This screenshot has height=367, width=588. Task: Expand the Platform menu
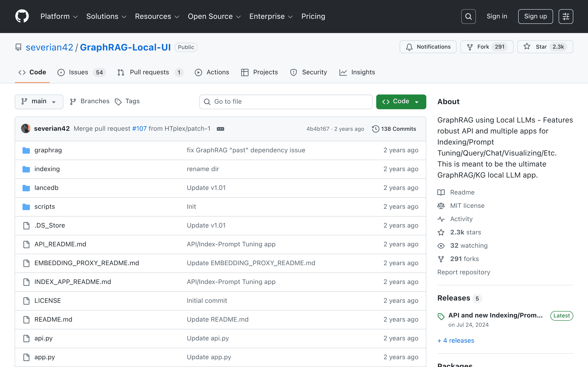[59, 17]
